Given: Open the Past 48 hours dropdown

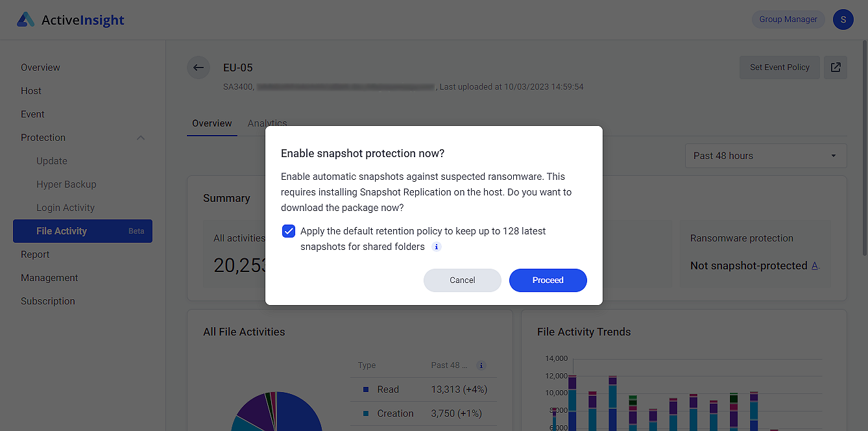Looking at the screenshot, I should 766,156.
